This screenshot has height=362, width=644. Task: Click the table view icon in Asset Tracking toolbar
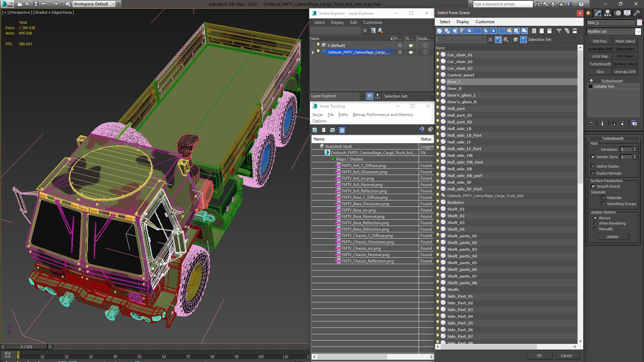pos(342,130)
